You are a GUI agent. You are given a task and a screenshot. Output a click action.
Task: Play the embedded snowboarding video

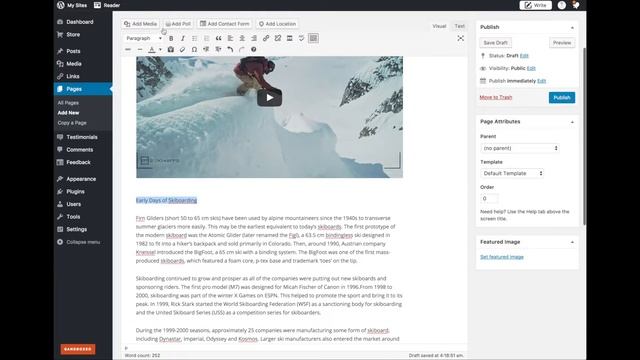(x=269, y=98)
